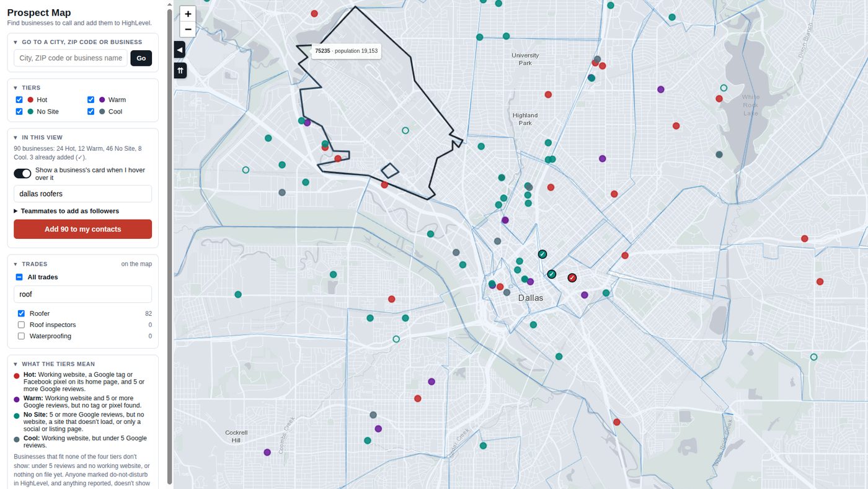The height and width of the screenshot is (489, 868).
Task: Enable the Waterproofing trade checkbox
Action: coord(22,336)
